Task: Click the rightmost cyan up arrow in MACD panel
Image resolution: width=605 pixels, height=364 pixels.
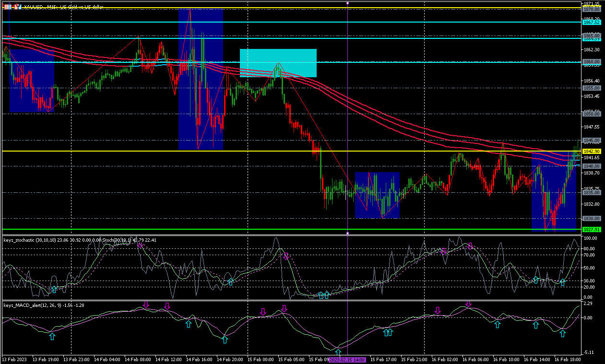Action: 562,333
